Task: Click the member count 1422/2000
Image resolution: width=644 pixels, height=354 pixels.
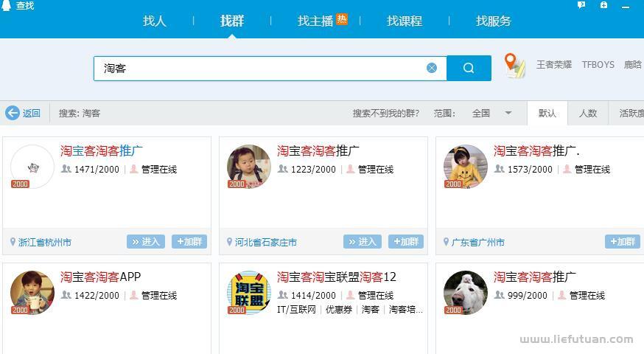Action: pos(97,295)
